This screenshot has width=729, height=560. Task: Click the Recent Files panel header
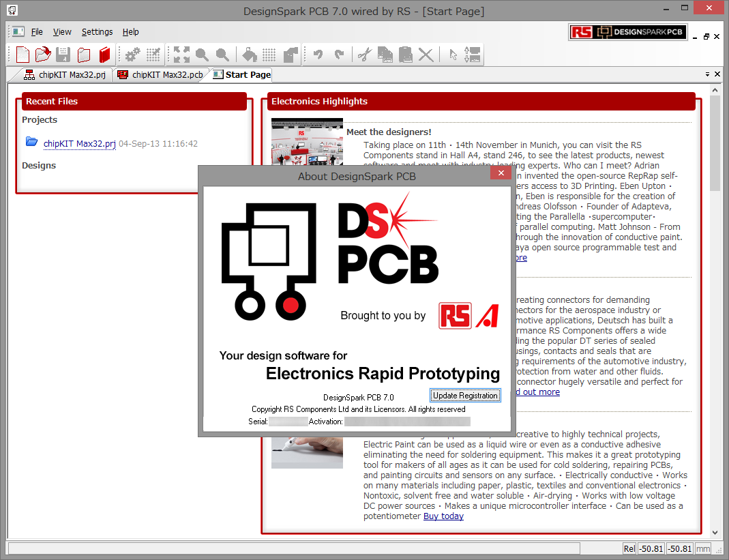(x=134, y=102)
